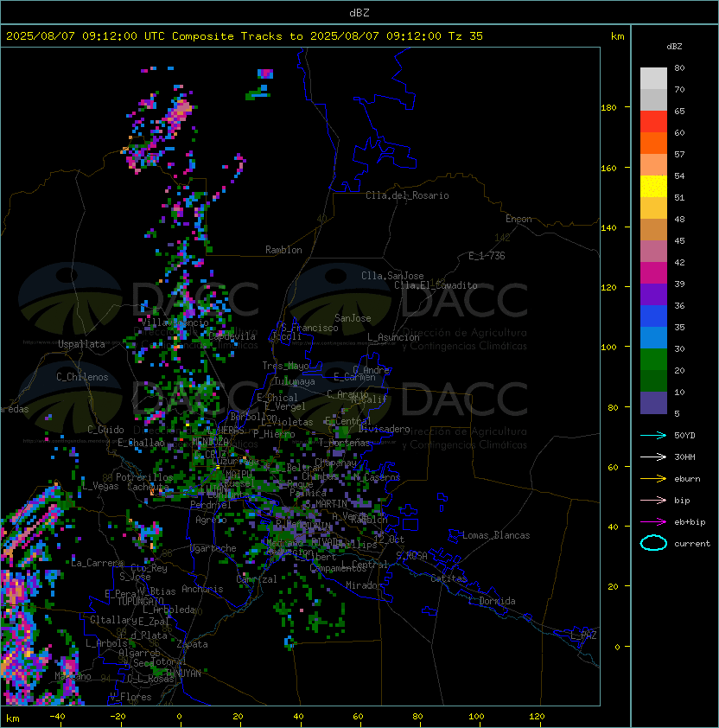
Task: Click the cyan 'current' ellipse symbol
Action: (653, 543)
